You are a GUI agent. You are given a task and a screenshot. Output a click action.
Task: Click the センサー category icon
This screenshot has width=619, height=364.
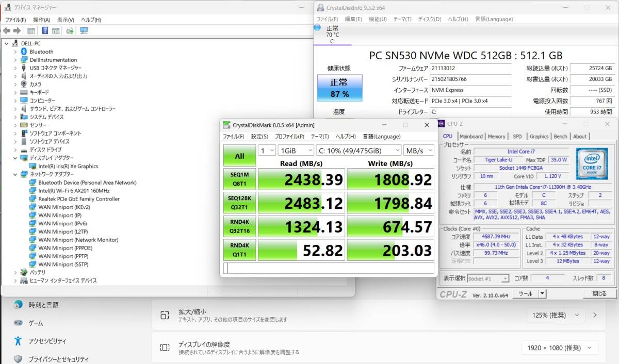(24, 125)
